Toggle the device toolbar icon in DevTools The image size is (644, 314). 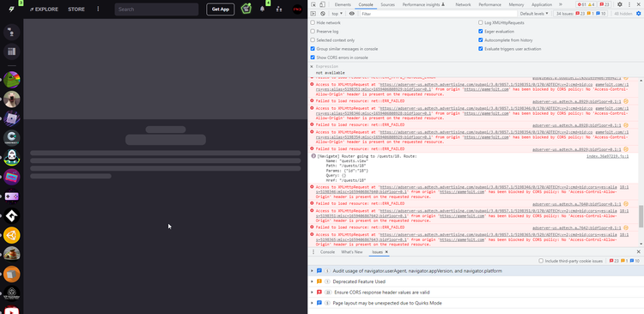click(322, 4)
